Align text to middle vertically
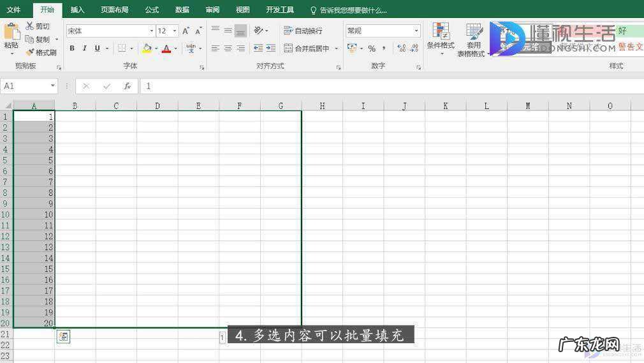The image size is (644, 363). [228, 31]
